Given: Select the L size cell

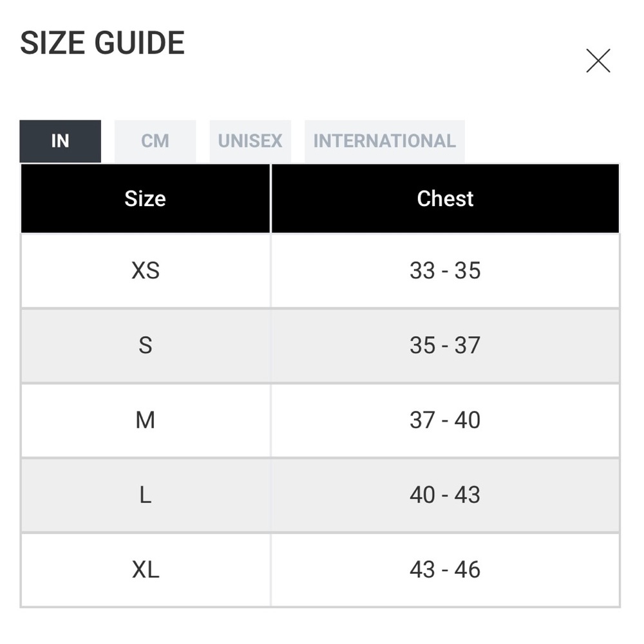Looking at the screenshot, I should click(146, 495).
